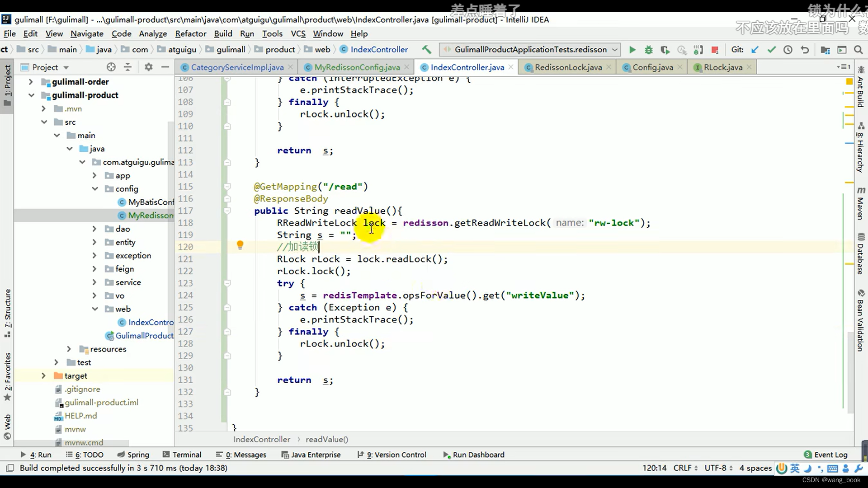Expand the dao package

[x=94, y=229]
